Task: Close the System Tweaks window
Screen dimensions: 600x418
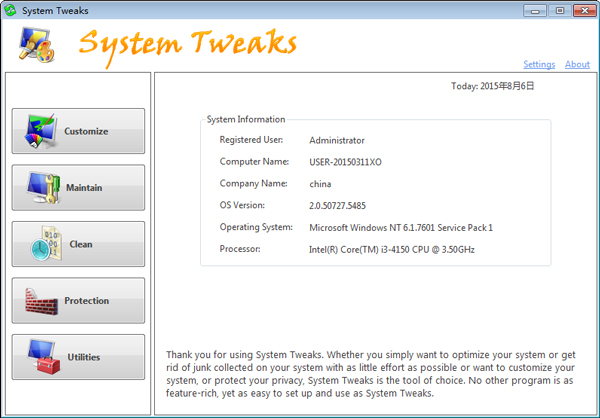Action: (585, 10)
